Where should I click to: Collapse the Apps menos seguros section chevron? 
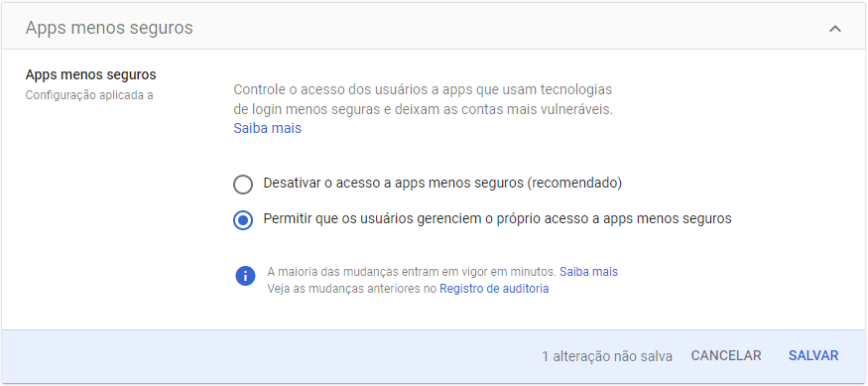835,29
